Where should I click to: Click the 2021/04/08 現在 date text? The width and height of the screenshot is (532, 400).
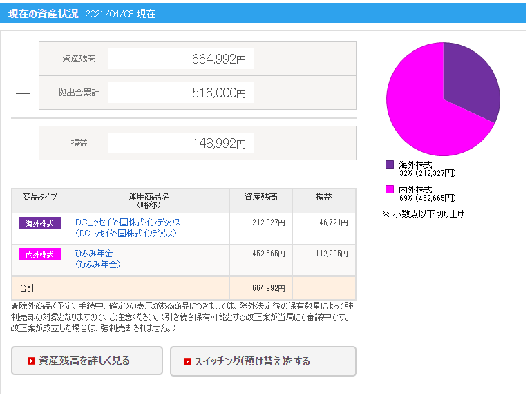[120, 14]
